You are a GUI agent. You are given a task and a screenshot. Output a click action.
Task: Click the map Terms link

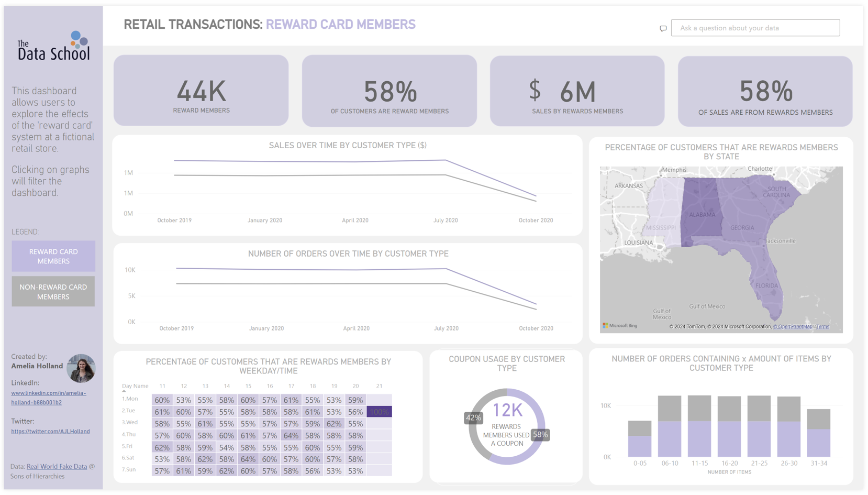[x=822, y=326]
